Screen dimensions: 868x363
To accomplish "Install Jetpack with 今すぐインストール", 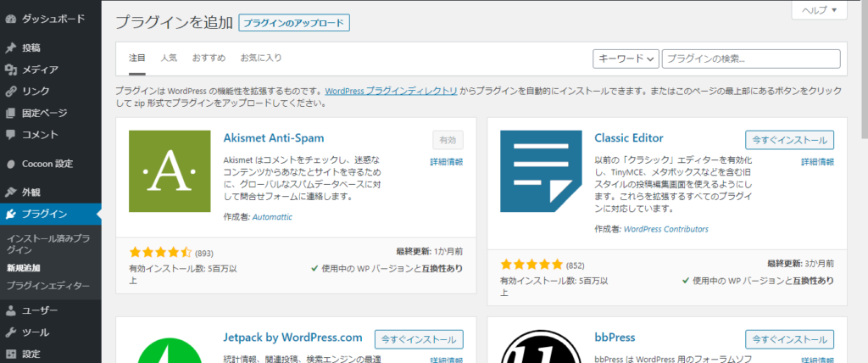I will [x=419, y=339].
